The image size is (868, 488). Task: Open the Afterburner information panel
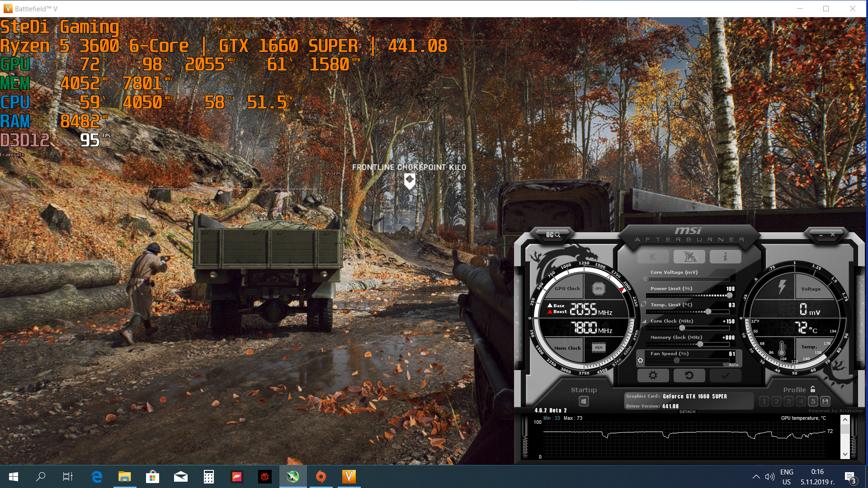[725, 257]
